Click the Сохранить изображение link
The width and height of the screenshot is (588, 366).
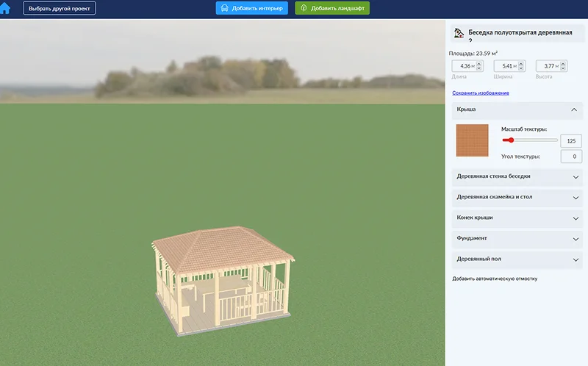481,93
